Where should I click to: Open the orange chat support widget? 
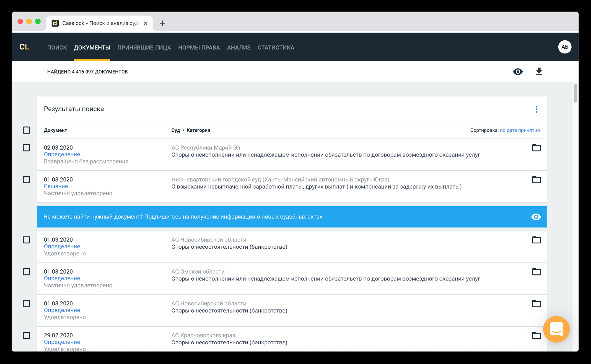point(556,329)
